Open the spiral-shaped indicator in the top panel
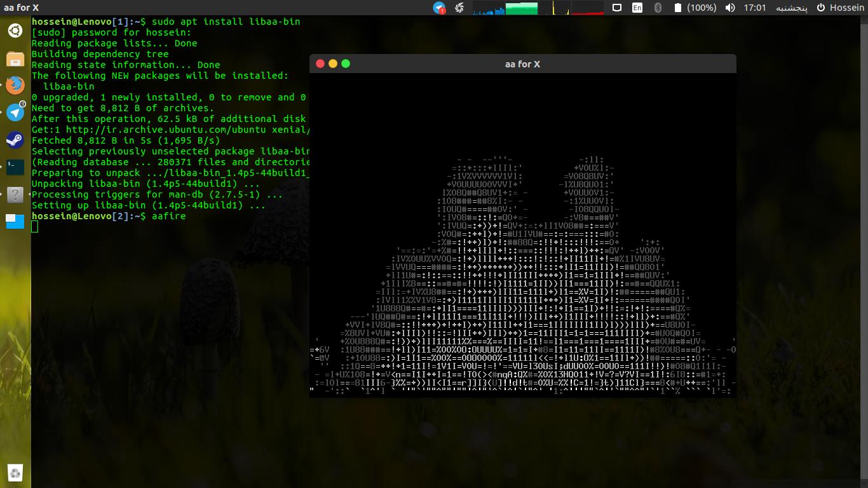Screen dimensions: 868x488 coord(460,8)
